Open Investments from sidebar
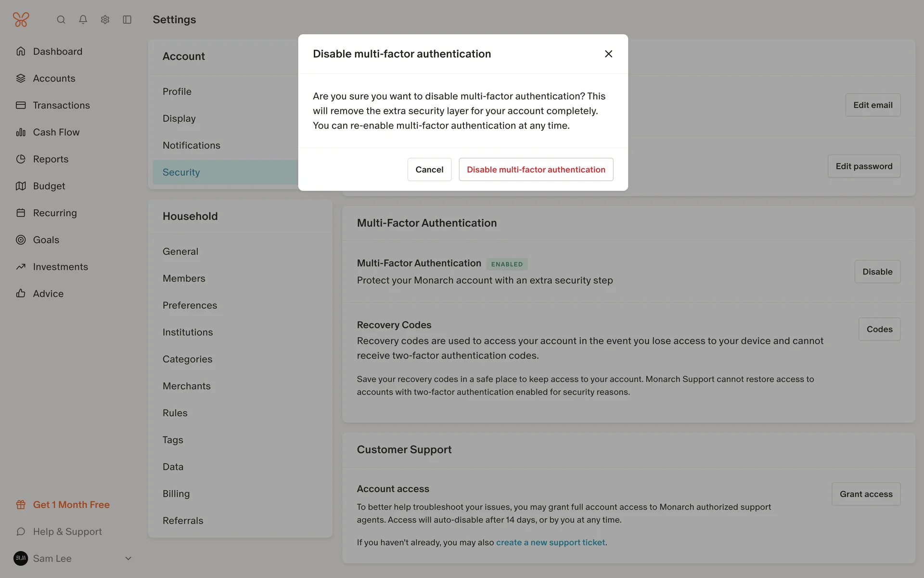 point(60,267)
